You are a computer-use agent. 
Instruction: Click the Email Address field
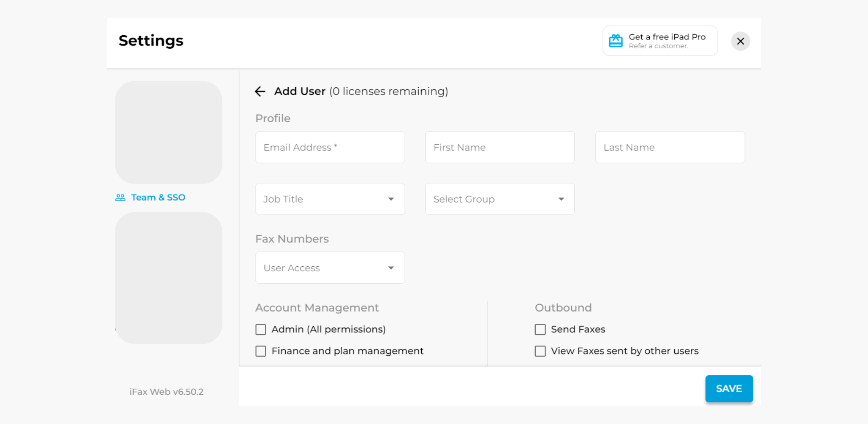pyautogui.click(x=330, y=147)
